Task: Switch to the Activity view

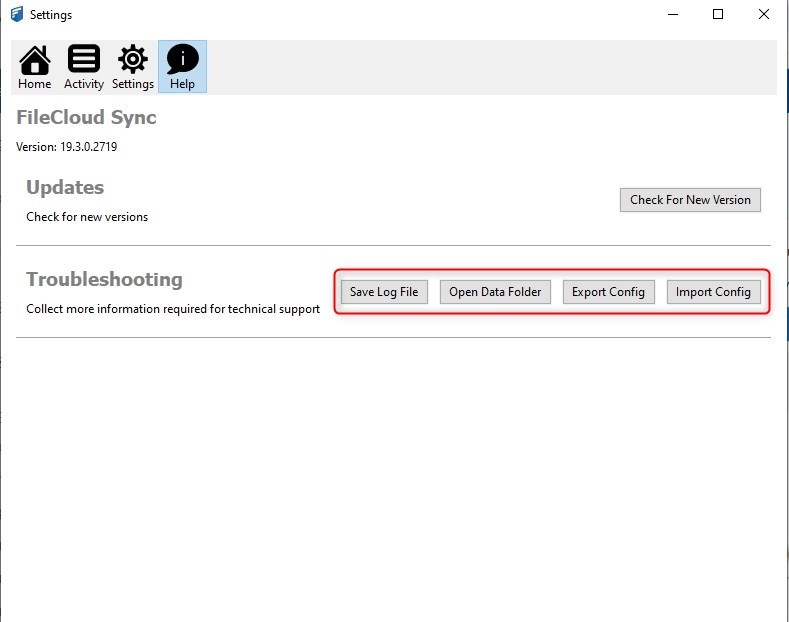Action: pos(84,67)
